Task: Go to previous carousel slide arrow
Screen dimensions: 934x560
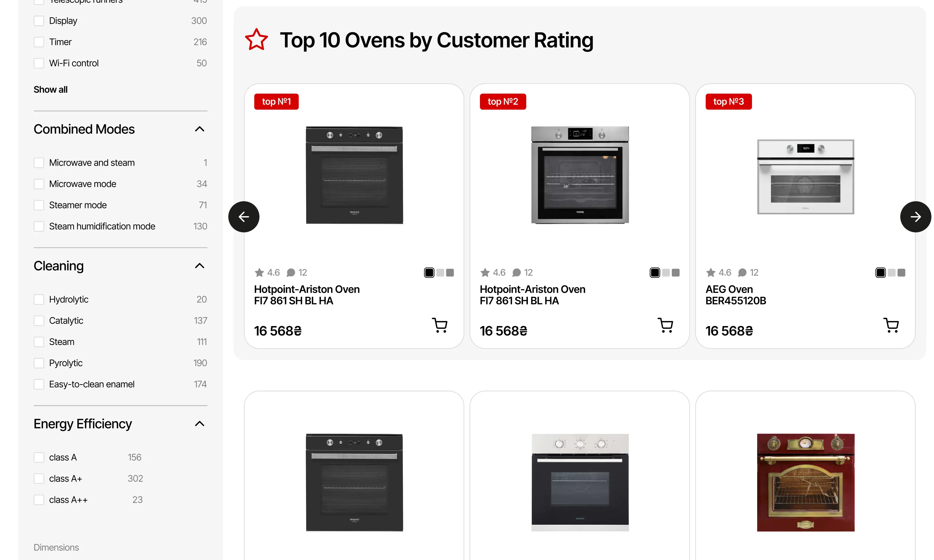Action: (244, 216)
